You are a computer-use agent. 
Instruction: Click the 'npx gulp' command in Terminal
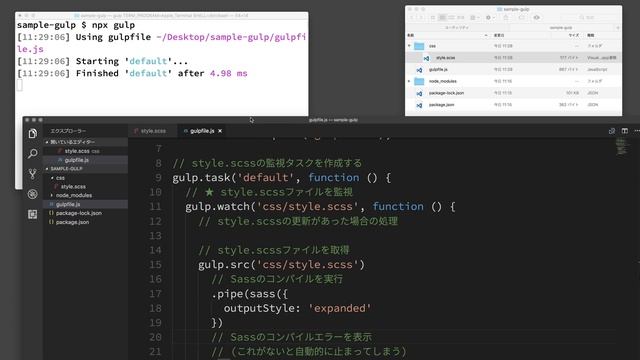pos(113,25)
